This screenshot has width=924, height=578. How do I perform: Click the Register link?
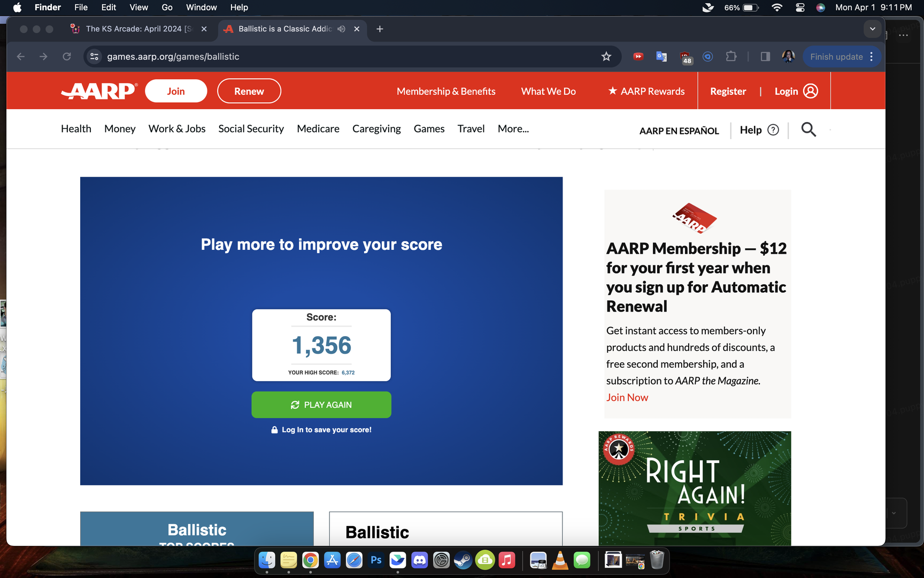click(x=728, y=92)
